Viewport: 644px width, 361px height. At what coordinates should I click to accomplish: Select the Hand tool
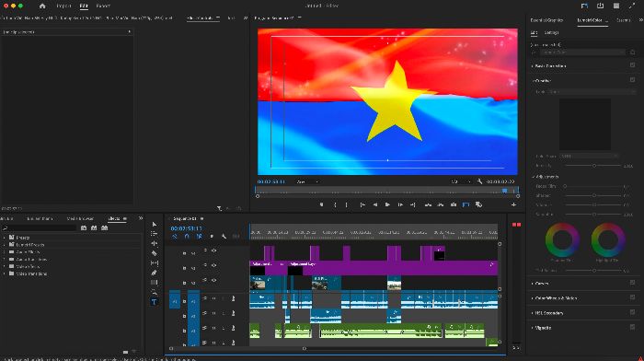click(154, 292)
